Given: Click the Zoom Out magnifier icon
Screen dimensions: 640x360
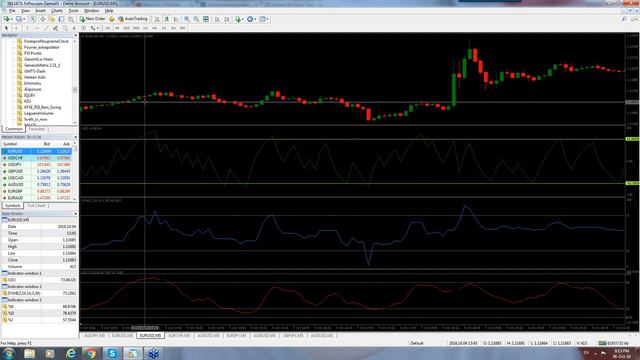Looking at the screenshot, I should tap(196, 19).
